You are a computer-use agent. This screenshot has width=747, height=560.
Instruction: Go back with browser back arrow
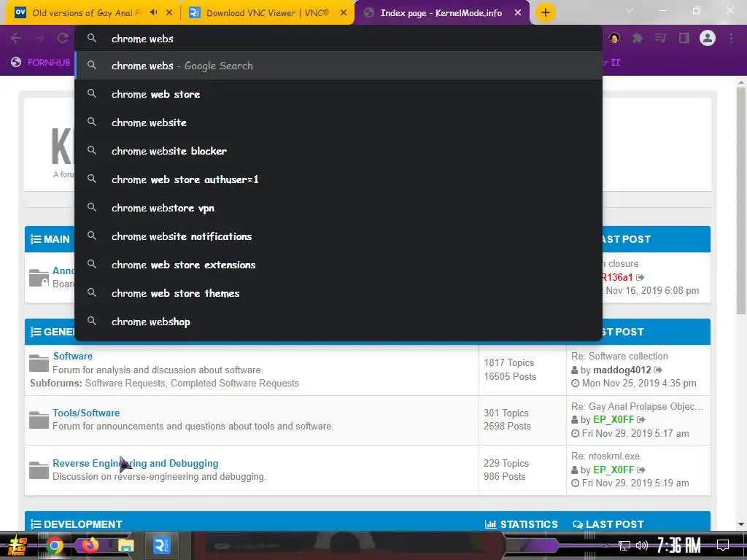(16, 38)
